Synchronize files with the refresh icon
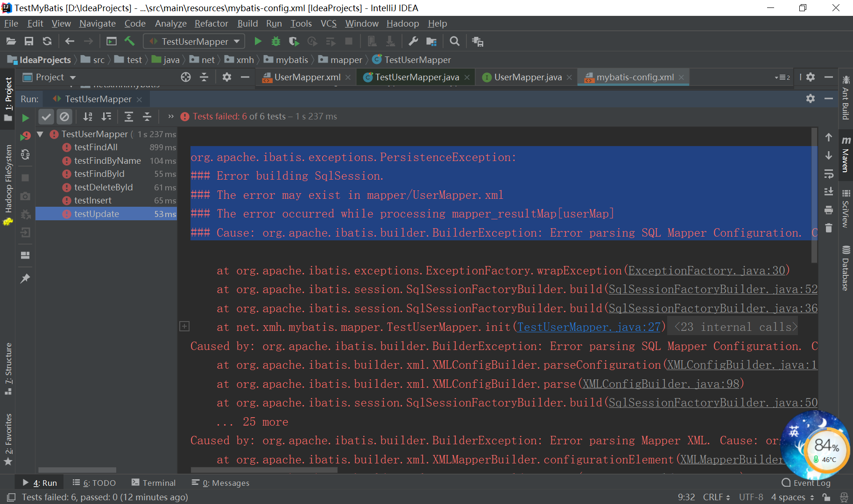 47,42
